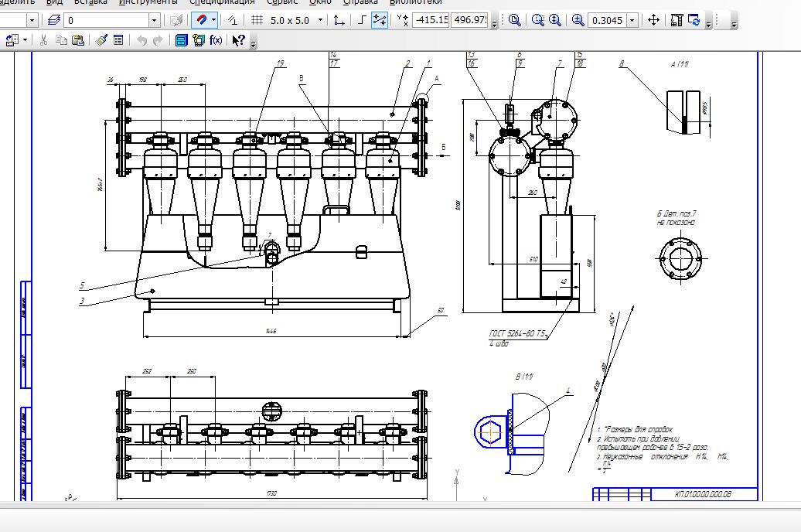The image size is (801, 532).
Task: Click the plus-minus zoom magnifier icon
Action: [x=578, y=20]
